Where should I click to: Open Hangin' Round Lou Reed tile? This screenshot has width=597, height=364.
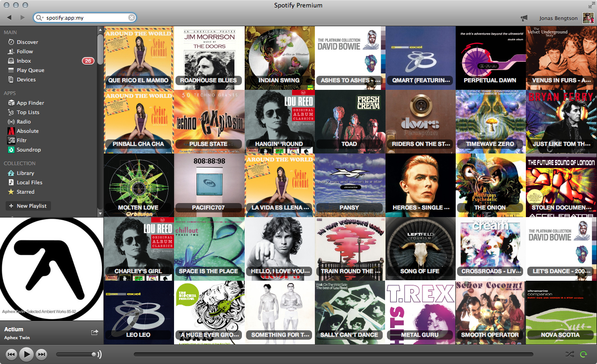tap(279, 121)
